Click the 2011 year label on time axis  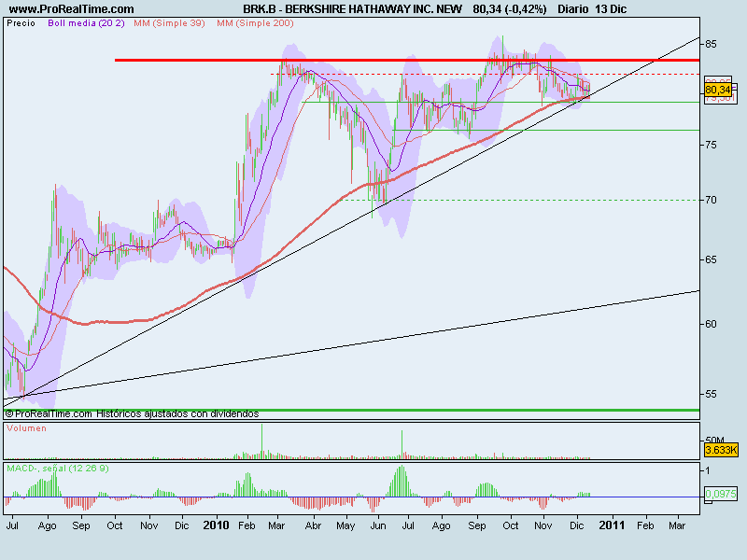[612, 525]
